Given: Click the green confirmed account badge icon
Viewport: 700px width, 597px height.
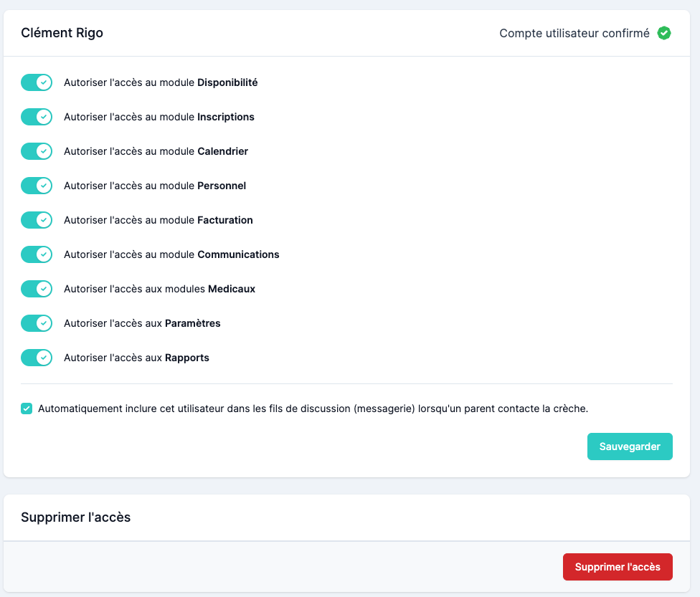Looking at the screenshot, I should [x=664, y=33].
